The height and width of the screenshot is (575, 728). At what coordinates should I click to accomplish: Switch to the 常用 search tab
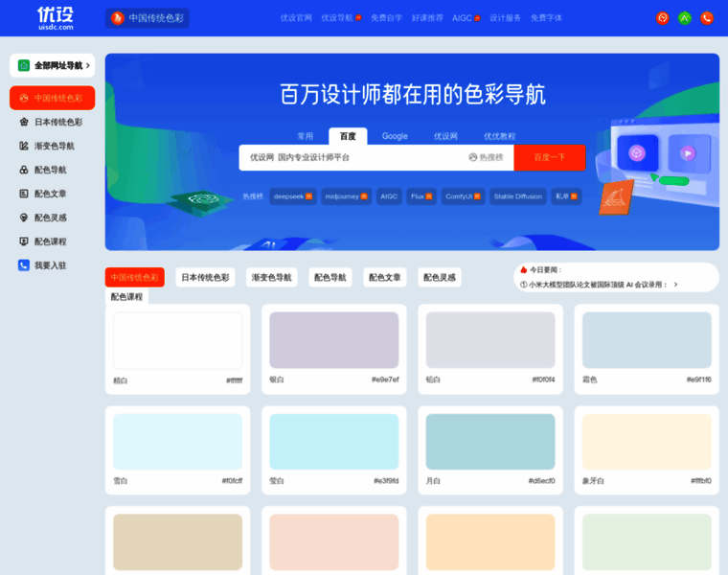coord(305,136)
